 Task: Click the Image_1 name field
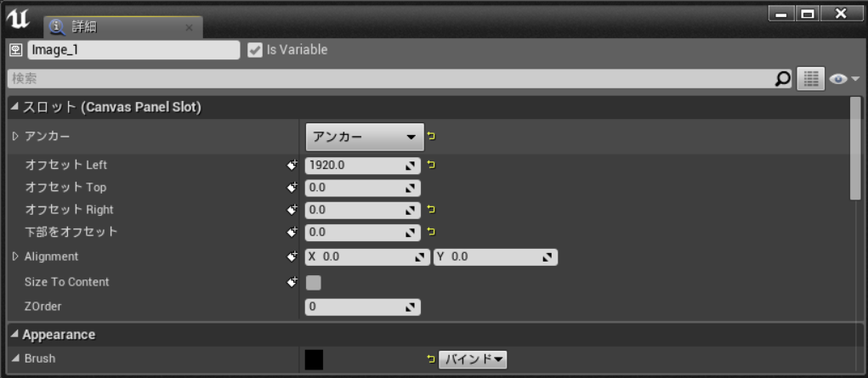(133, 50)
